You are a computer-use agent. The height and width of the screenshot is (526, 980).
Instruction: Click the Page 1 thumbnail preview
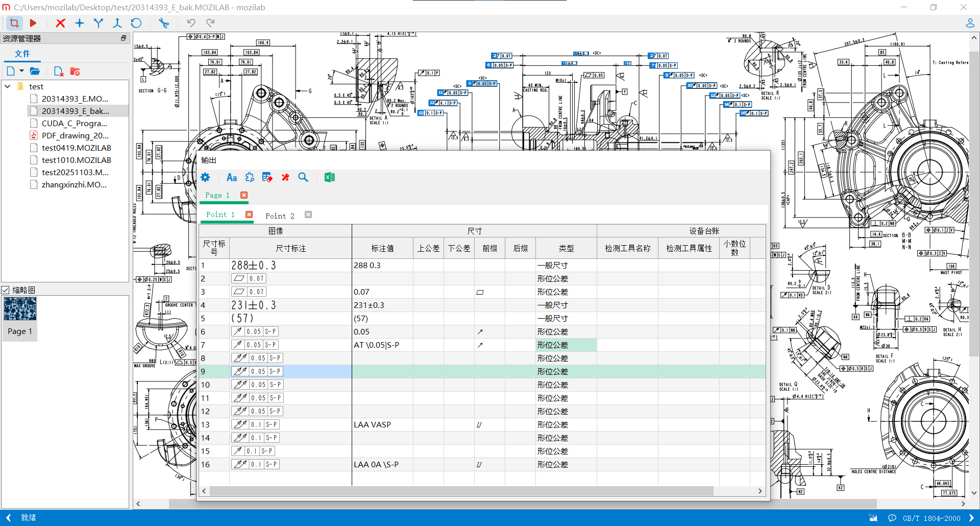click(20, 309)
